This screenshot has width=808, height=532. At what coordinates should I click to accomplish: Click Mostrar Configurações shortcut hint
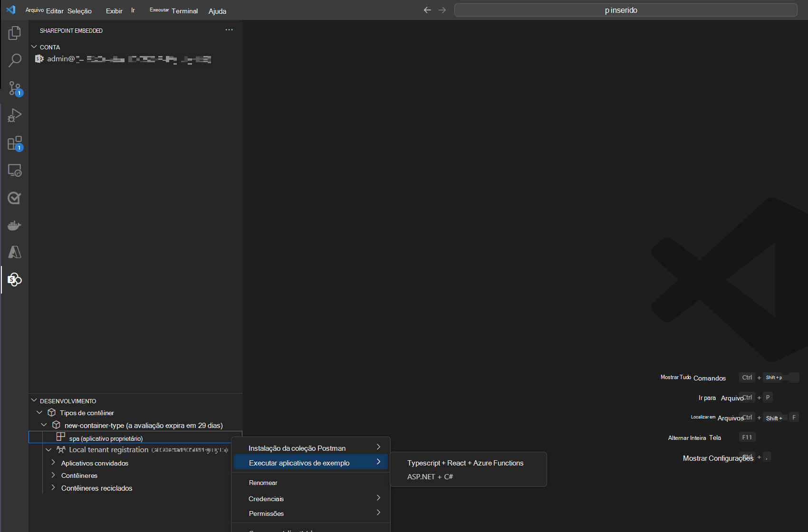(718, 458)
